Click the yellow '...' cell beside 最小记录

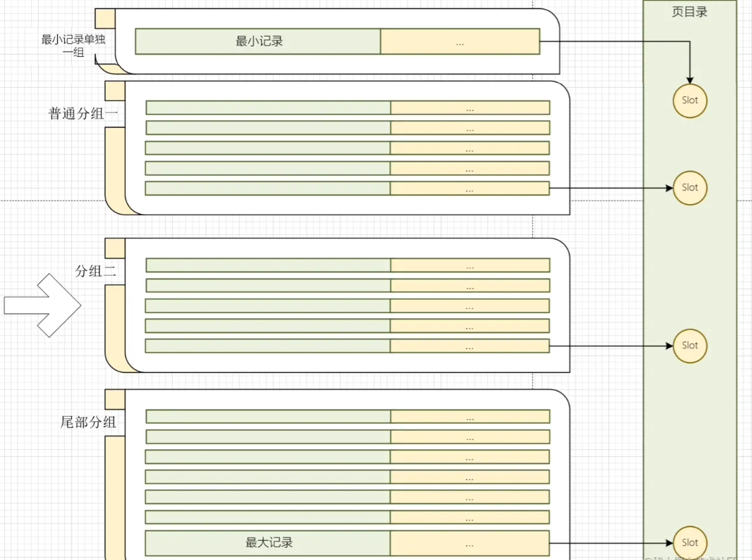pos(460,41)
